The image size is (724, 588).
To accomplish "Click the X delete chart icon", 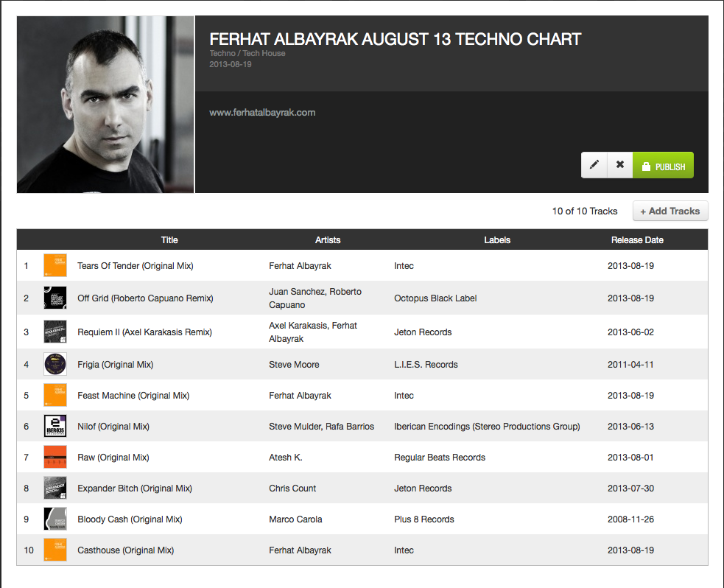I will point(619,165).
